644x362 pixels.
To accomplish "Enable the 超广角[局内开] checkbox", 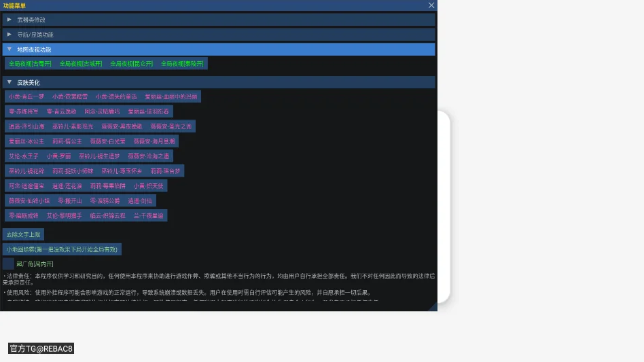I will (8, 264).
